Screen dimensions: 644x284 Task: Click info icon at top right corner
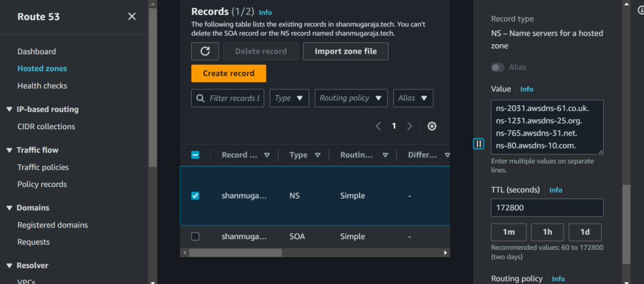coord(641,10)
